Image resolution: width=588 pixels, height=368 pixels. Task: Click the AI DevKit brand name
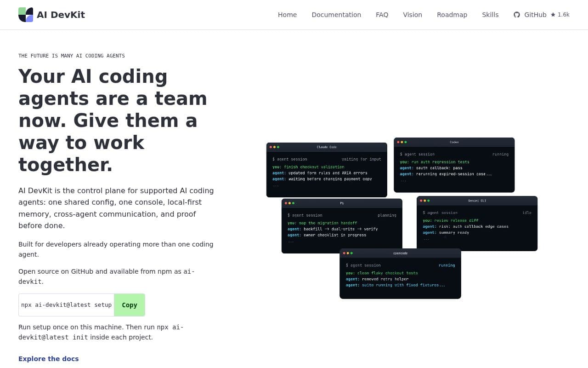click(x=61, y=15)
